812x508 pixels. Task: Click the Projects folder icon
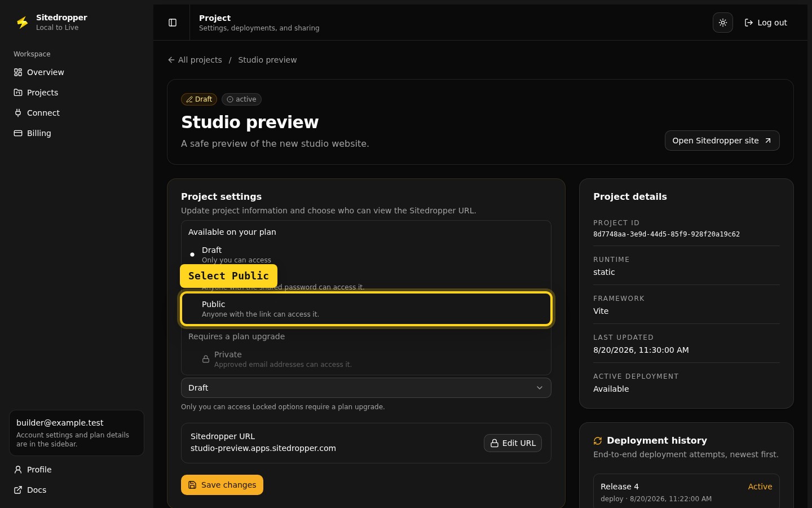pyautogui.click(x=18, y=93)
